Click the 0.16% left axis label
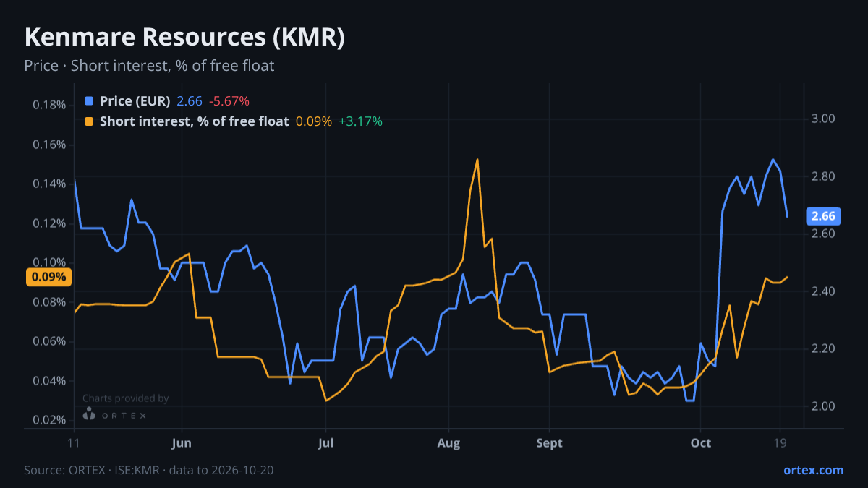 coord(50,145)
